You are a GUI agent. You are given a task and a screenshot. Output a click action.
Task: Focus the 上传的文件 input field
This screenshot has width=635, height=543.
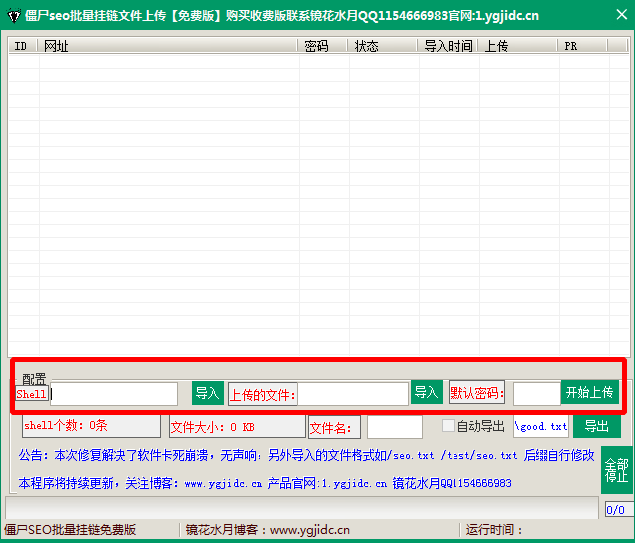coord(352,394)
